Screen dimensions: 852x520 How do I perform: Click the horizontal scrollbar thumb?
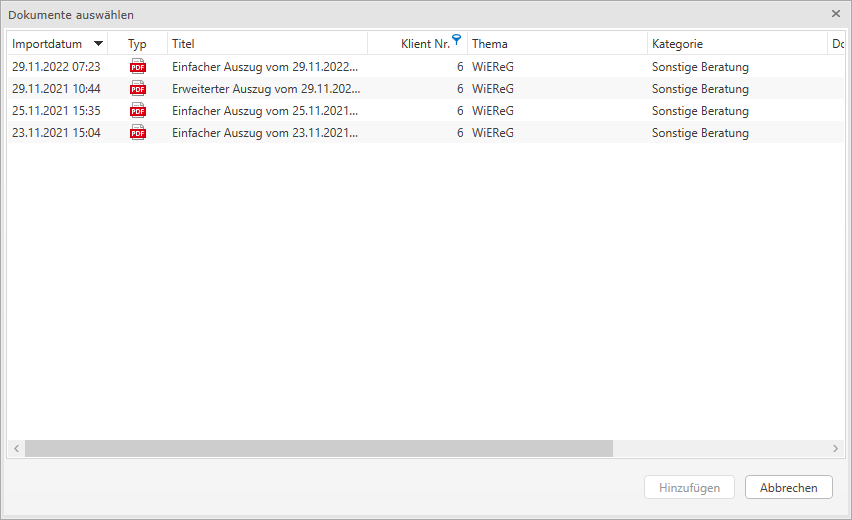[318, 449]
